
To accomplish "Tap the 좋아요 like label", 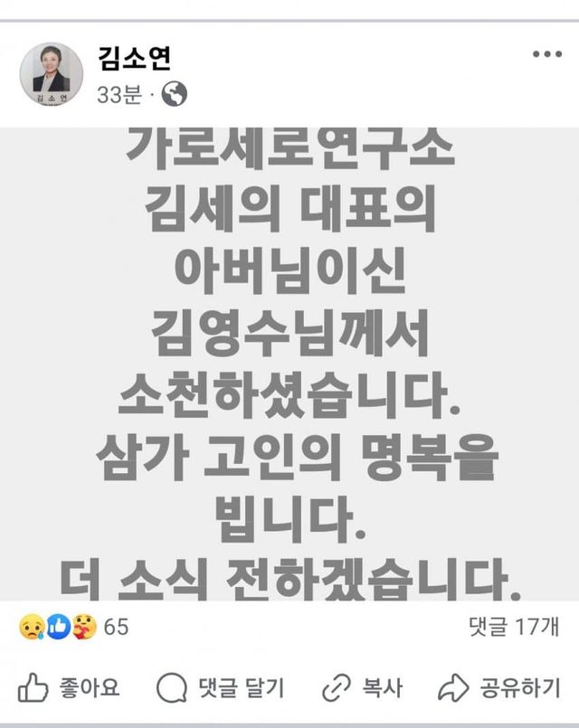I will pos(90,686).
